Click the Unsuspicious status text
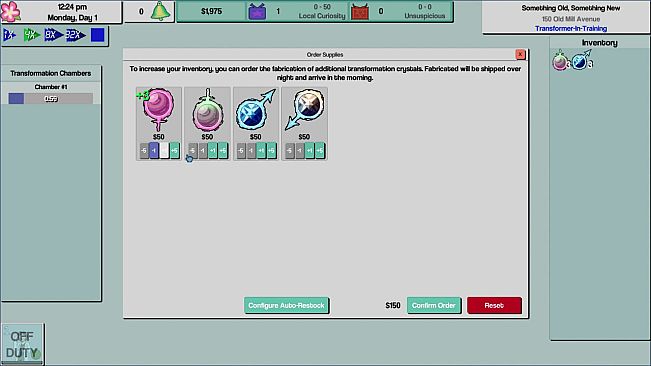Image resolution: width=651 pixels, height=366 pixels. click(425, 16)
